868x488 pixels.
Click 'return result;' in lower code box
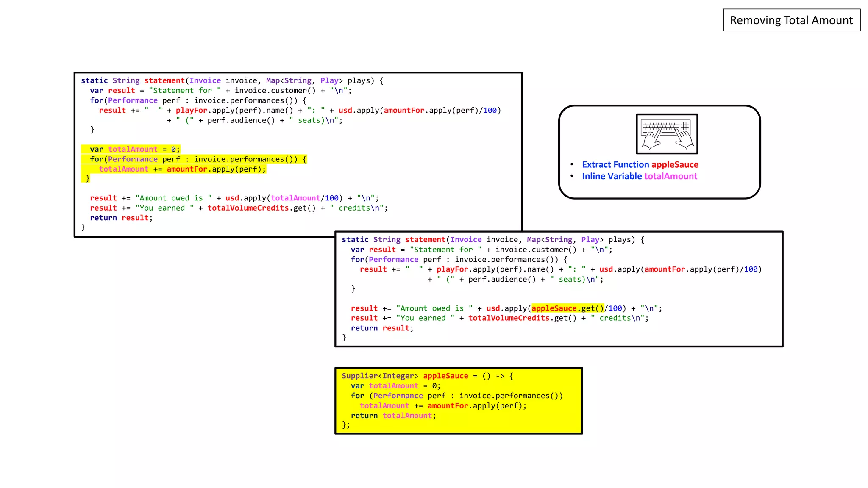click(382, 328)
